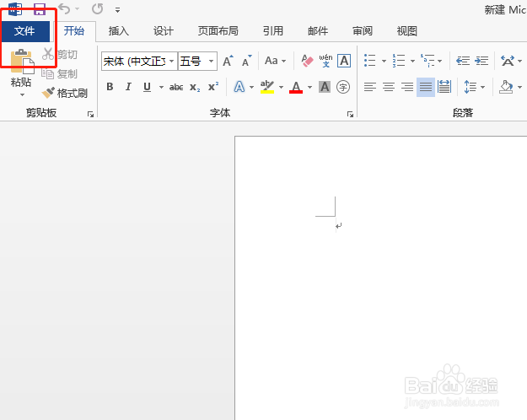Click the Numbering list icon
Image resolution: width=527 pixels, height=420 pixels.
tap(399, 61)
